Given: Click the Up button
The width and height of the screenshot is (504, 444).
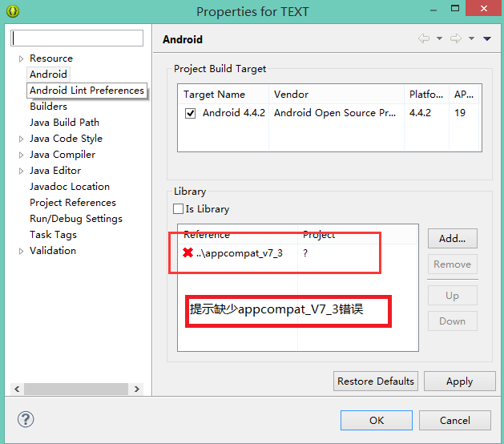Looking at the screenshot, I should pos(452,296).
